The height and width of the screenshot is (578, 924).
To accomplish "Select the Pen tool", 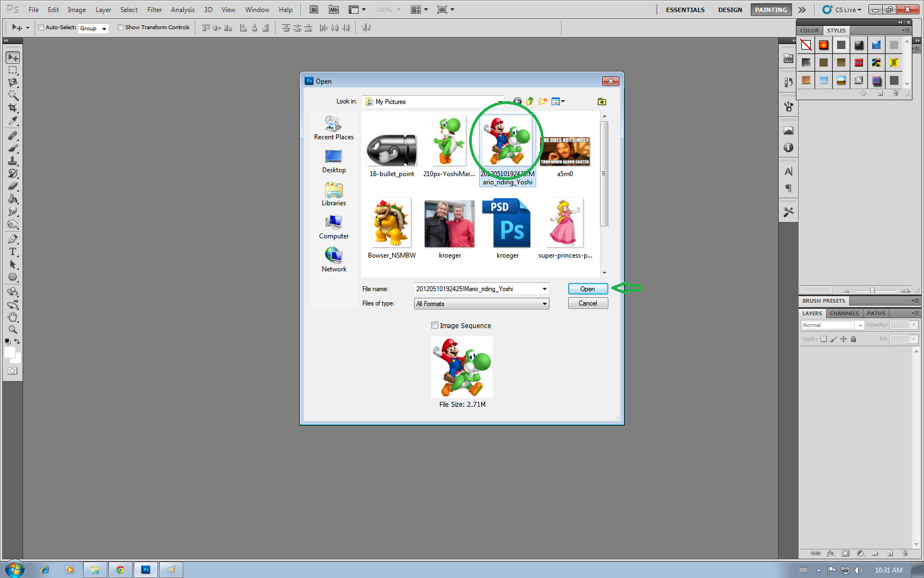I will coord(13,239).
